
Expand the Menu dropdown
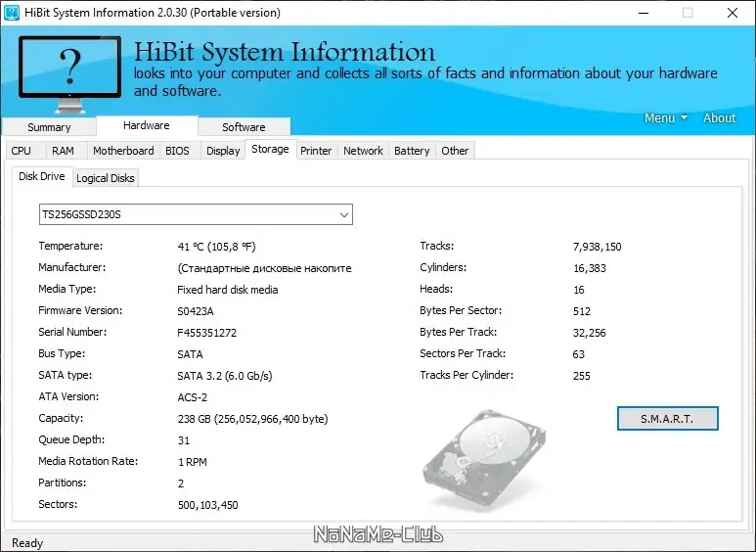[666, 117]
